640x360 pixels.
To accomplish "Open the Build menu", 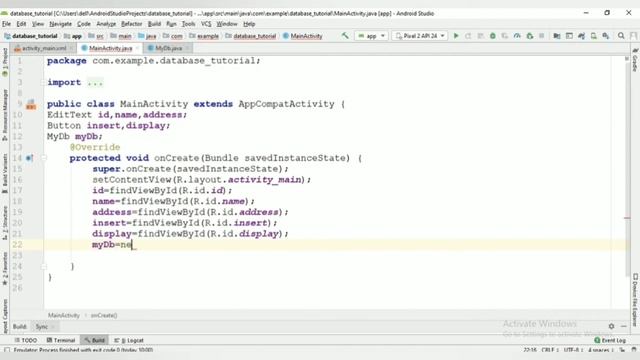I will point(154,24).
